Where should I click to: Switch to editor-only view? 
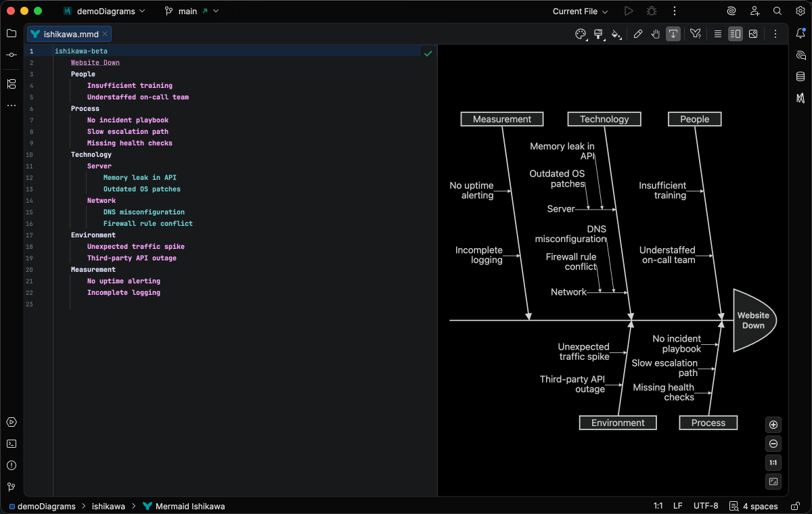pyautogui.click(x=718, y=34)
